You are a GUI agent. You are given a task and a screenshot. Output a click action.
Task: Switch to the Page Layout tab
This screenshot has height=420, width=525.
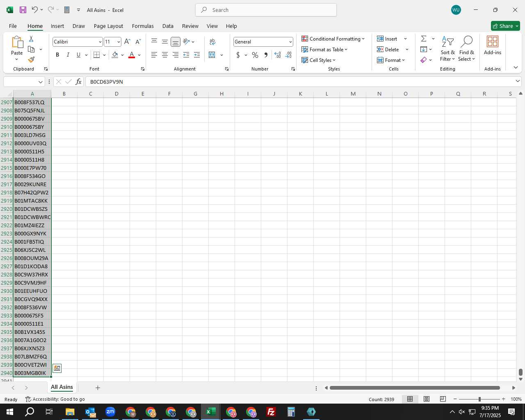click(x=108, y=26)
